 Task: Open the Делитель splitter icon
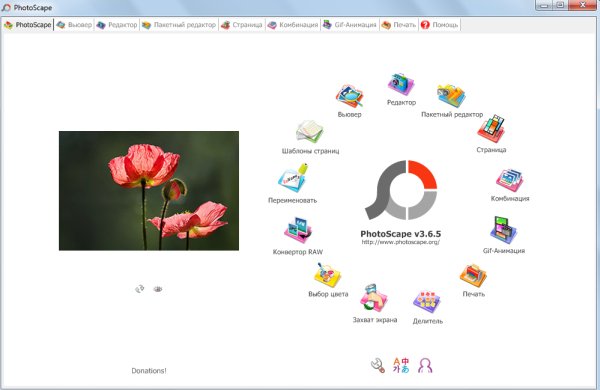pyautogui.click(x=427, y=302)
